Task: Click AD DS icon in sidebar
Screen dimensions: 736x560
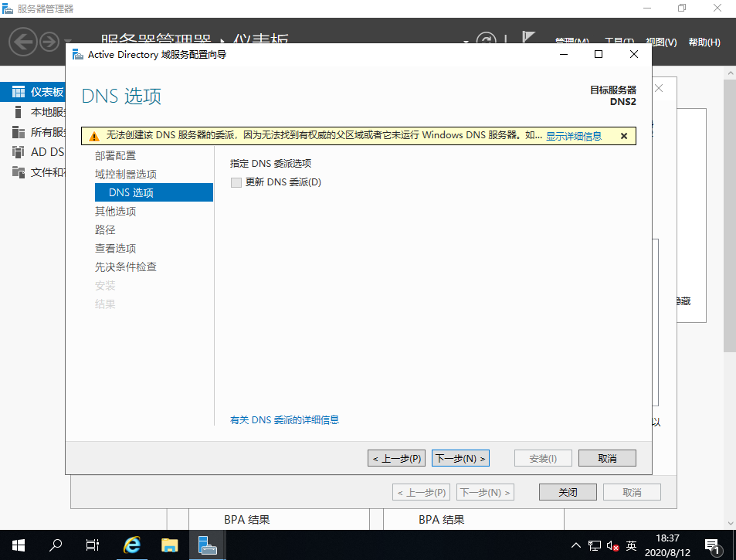Action: click(x=19, y=152)
